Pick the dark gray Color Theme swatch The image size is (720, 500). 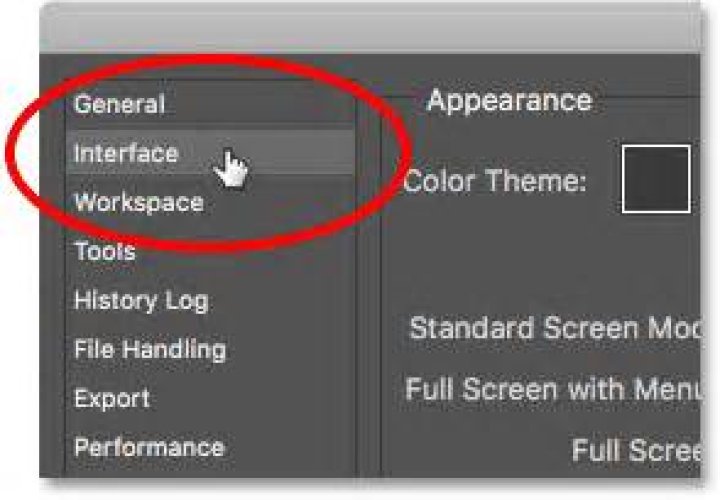[x=656, y=179]
